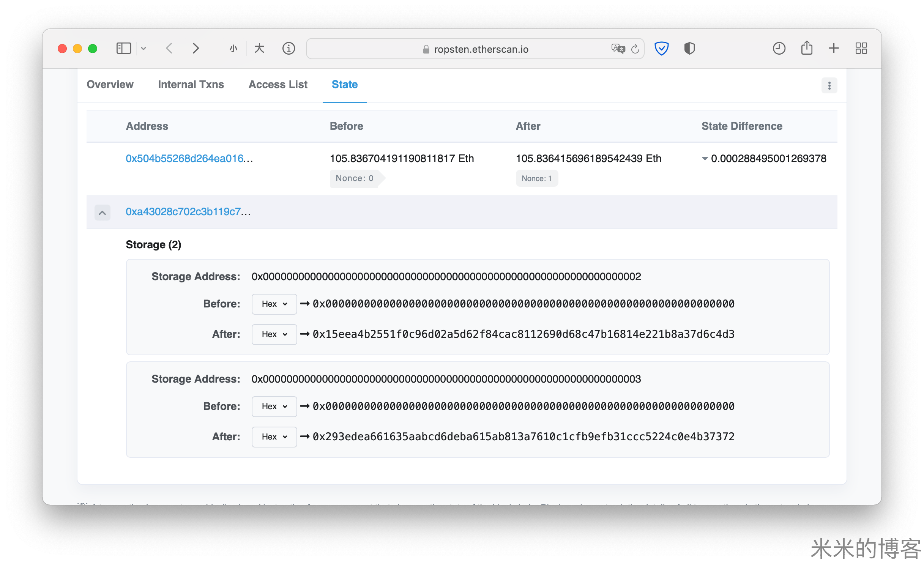Switch to the Internal Txns tab
The height and width of the screenshot is (561, 924).
coord(191,84)
